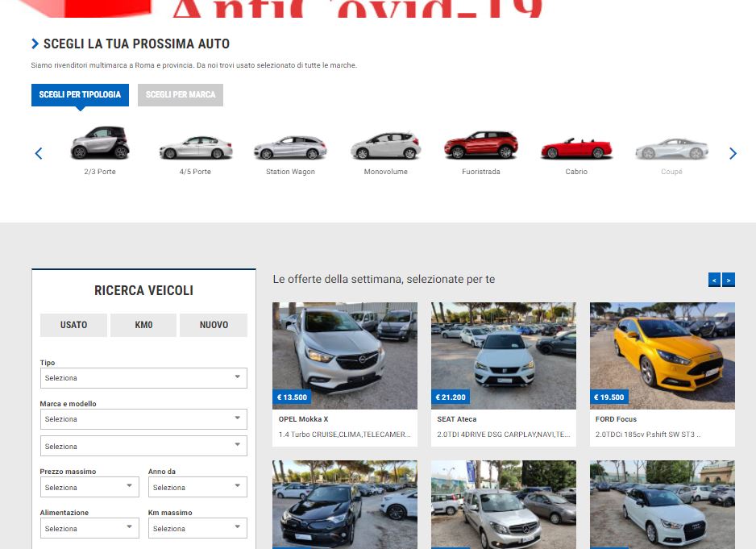Click the Scegli la tua prossima auto heading

pos(136,44)
